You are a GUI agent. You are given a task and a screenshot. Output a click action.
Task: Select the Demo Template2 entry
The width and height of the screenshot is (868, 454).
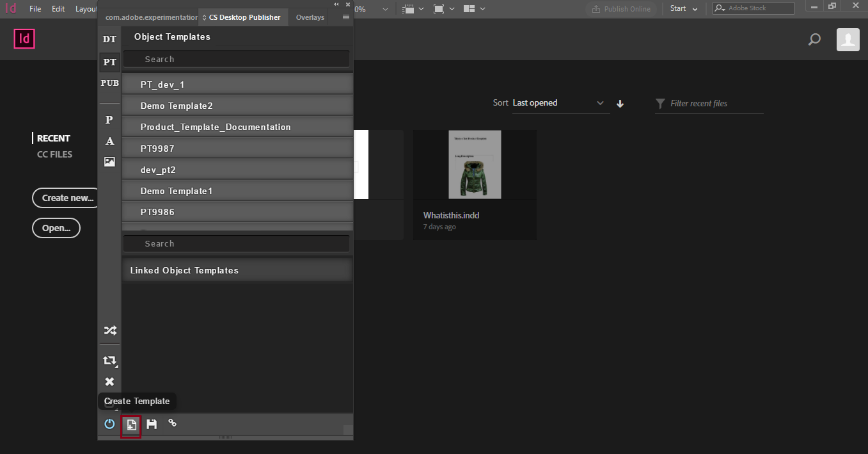237,106
